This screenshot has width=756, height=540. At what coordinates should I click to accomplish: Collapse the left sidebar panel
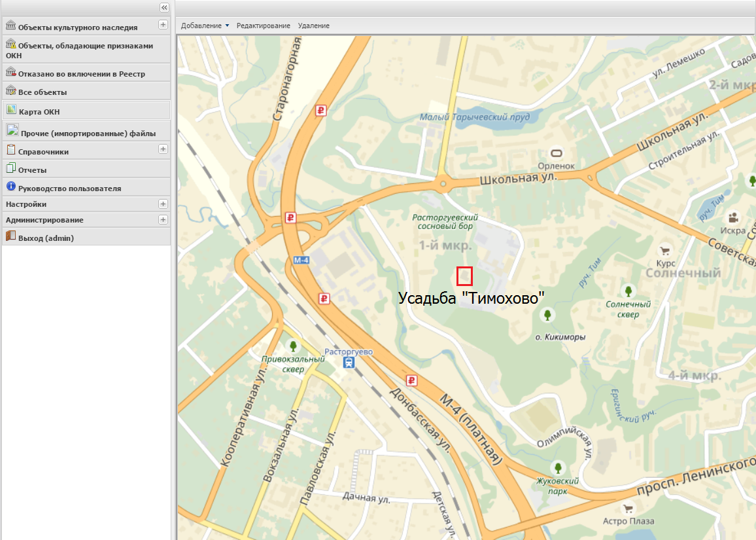click(163, 8)
